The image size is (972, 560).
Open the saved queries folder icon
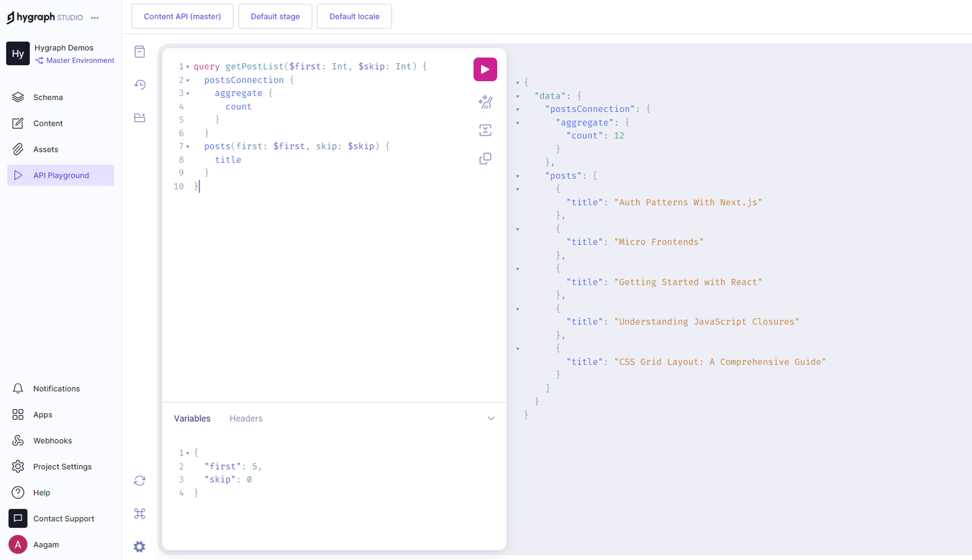tap(140, 118)
